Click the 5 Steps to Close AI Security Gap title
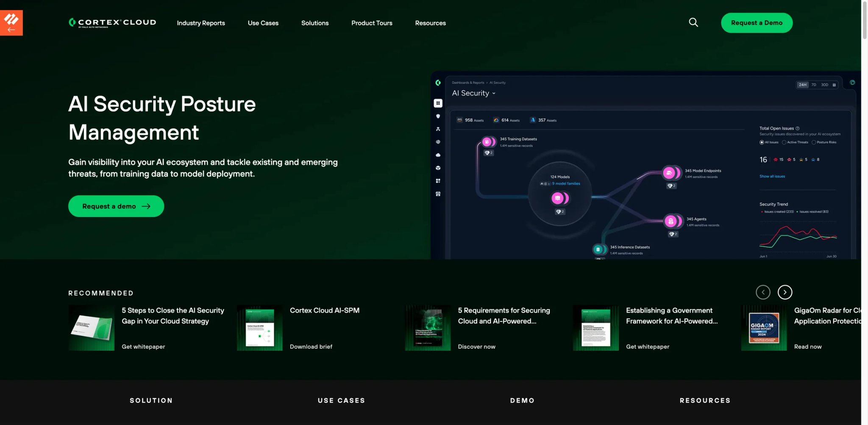The image size is (868, 425). click(x=173, y=316)
